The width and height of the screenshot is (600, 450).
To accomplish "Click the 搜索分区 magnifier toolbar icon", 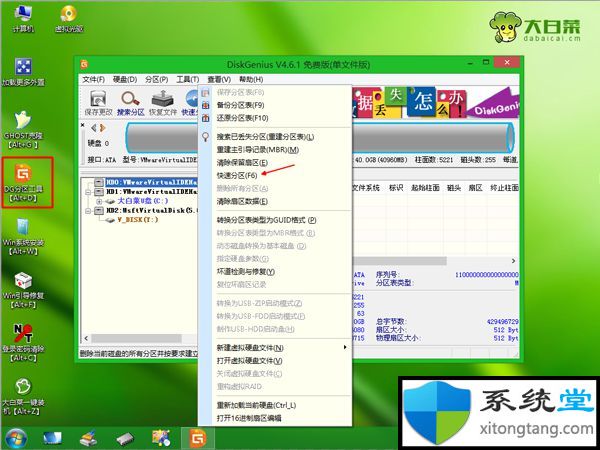I will (x=130, y=103).
